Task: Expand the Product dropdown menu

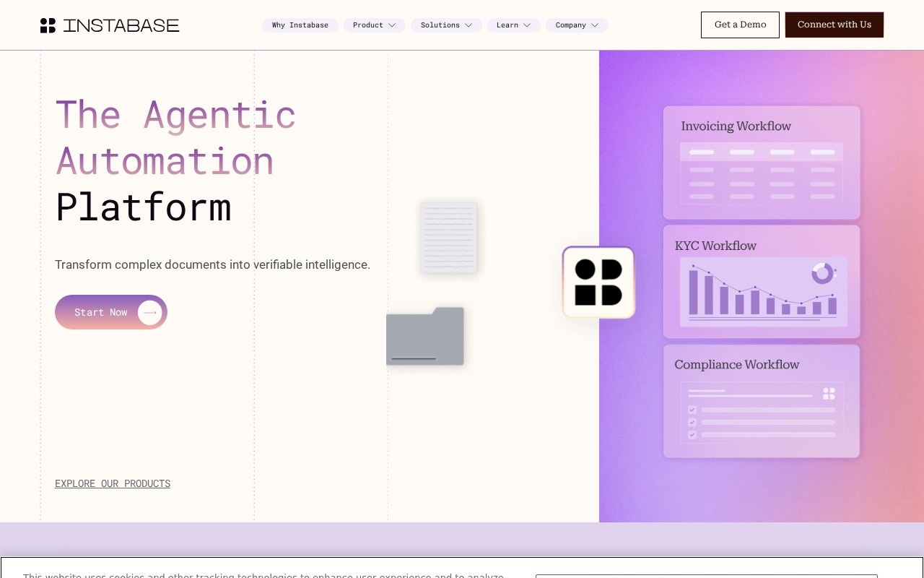Action: coord(374,25)
